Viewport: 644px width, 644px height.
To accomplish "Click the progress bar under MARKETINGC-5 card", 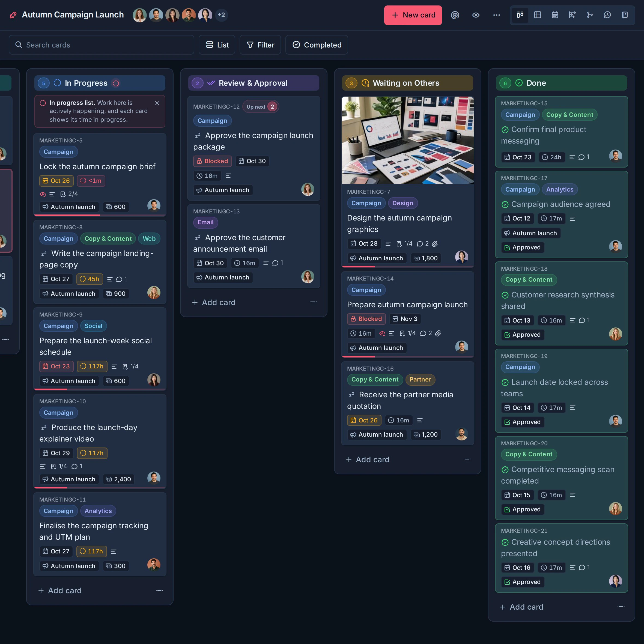I will point(100,215).
